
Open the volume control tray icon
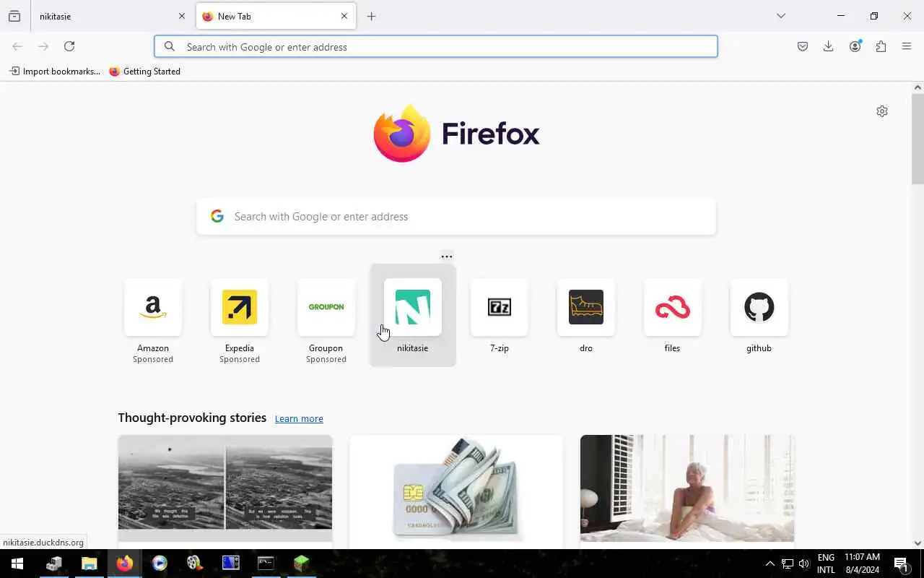pyautogui.click(x=804, y=564)
